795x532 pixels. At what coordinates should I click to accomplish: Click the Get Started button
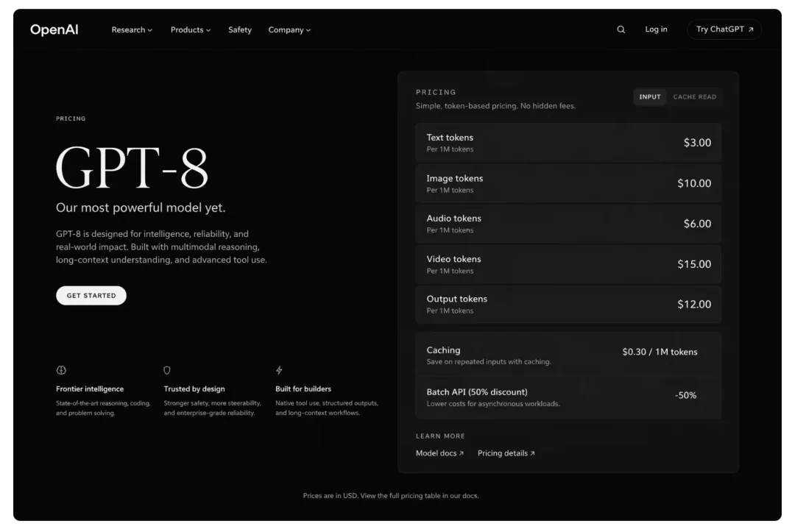pos(91,295)
